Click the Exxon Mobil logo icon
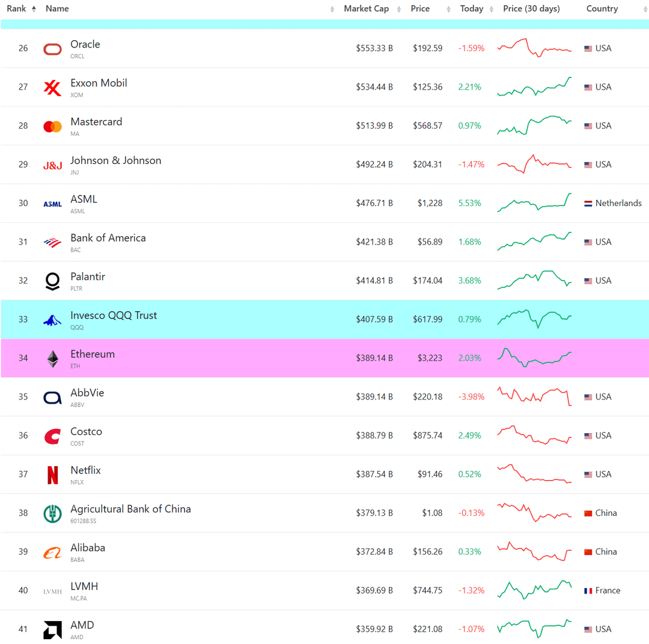The image size is (649, 644). [53, 88]
